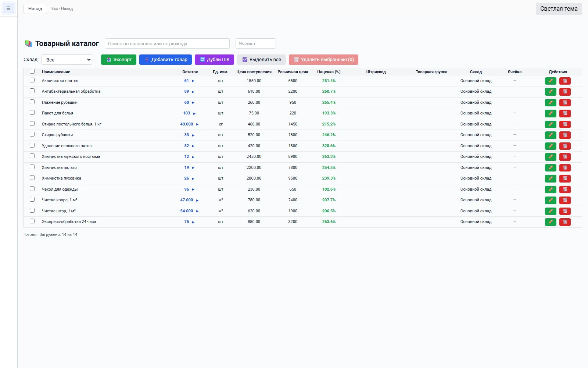Expand stock arrow for Чистка ковра

pos(197,200)
